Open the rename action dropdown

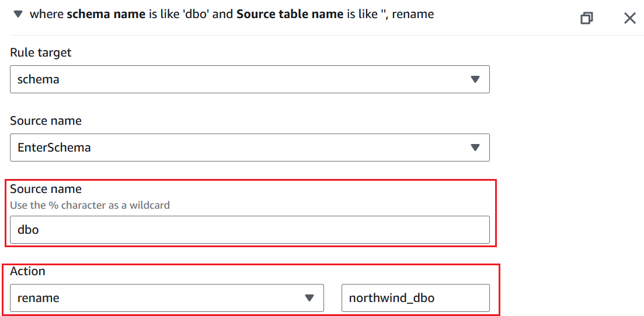point(166,298)
